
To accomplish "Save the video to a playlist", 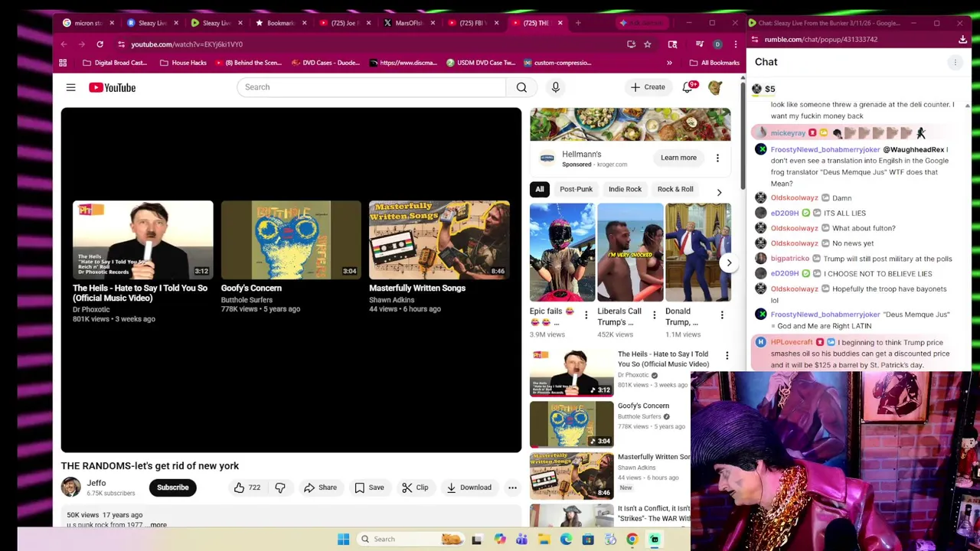I will click(x=369, y=487).
